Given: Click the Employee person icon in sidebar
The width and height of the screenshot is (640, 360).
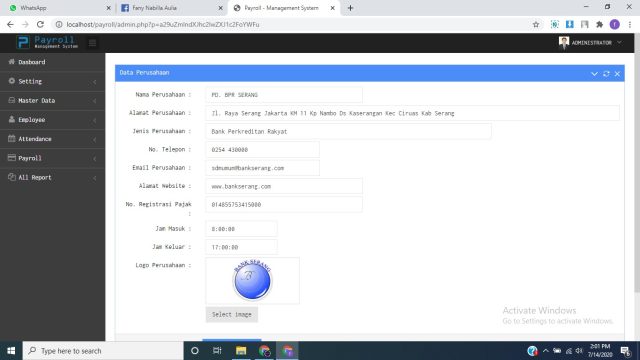Looking at the screenshot, I should coord(11,119).
